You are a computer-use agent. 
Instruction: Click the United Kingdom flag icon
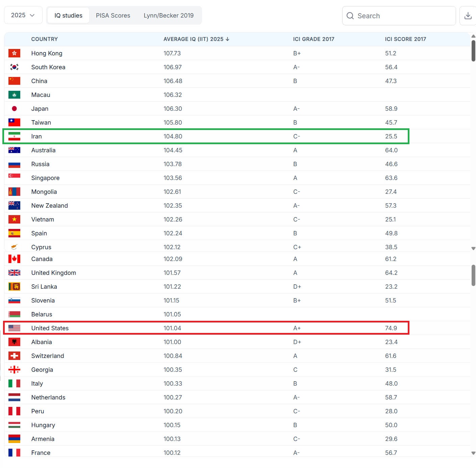click(x=14, y=273)
